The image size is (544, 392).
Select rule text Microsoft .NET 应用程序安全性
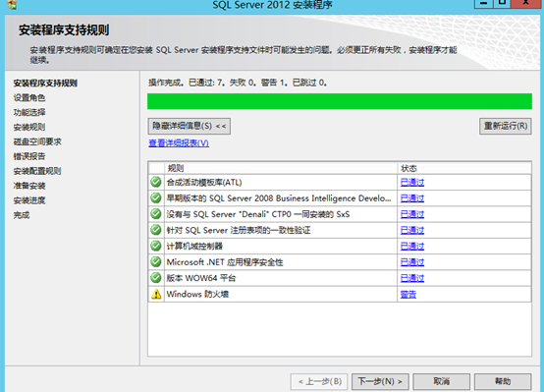[225, 262]
